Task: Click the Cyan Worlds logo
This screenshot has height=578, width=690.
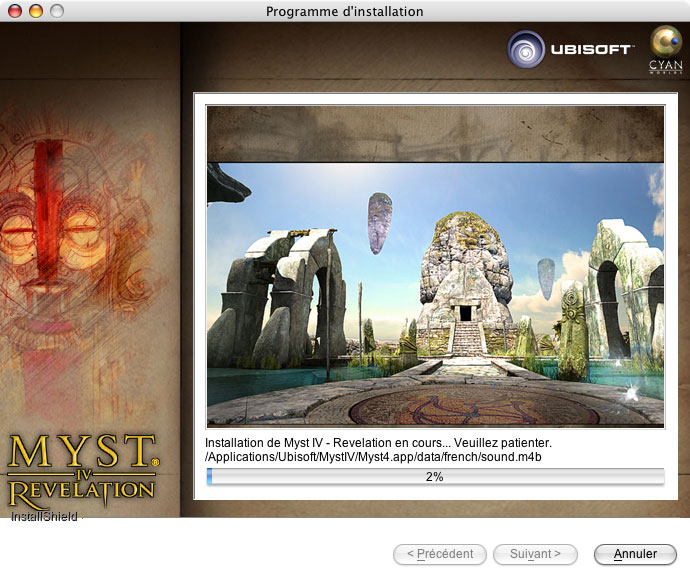Action: tap(666, 49)
